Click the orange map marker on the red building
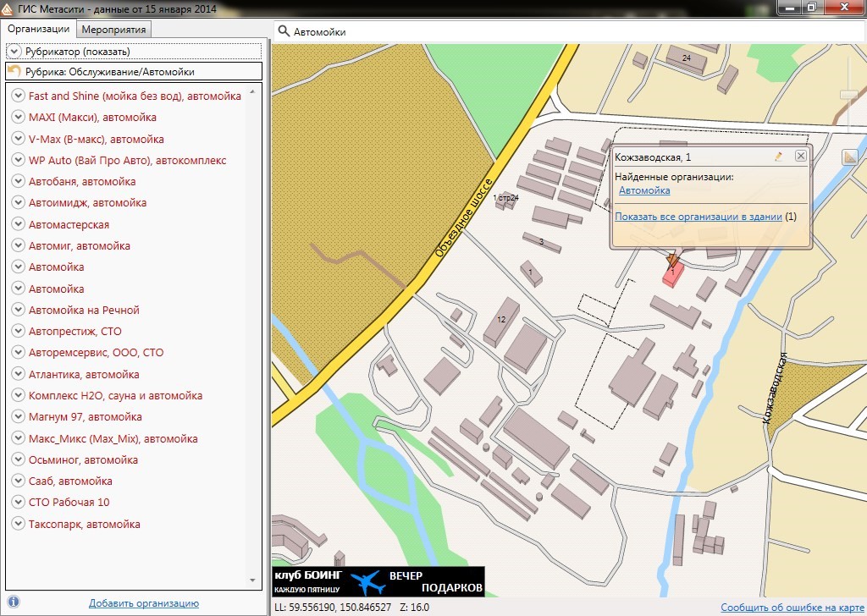 (x=672, y=260)
